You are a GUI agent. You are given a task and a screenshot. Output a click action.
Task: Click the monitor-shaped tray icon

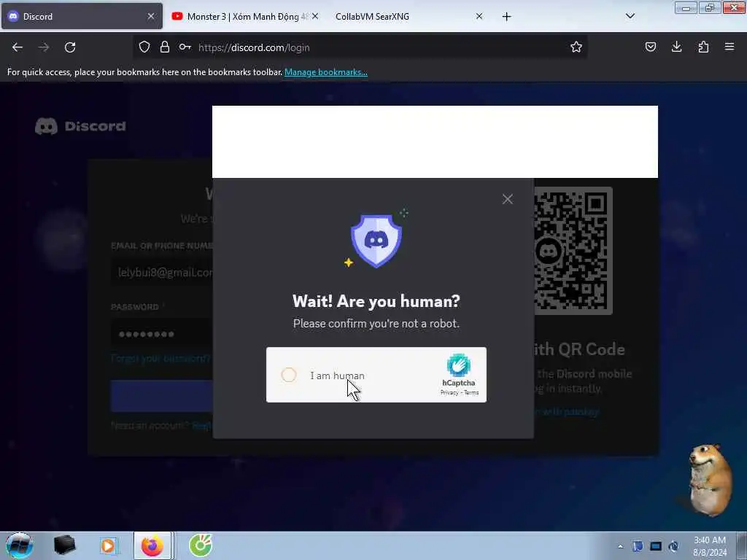click(656, 546)
